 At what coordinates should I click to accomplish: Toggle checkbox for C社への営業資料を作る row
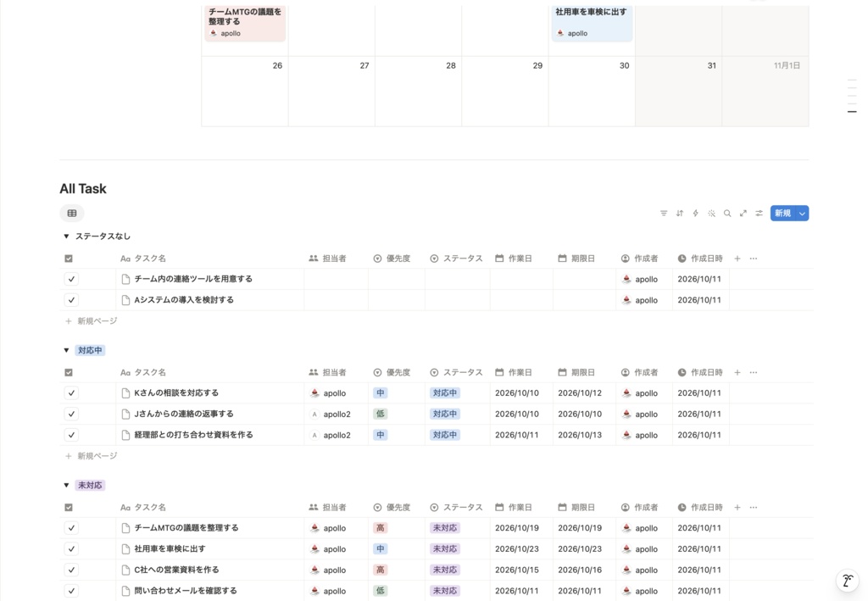pyautogui.click(x=71, y=570)
